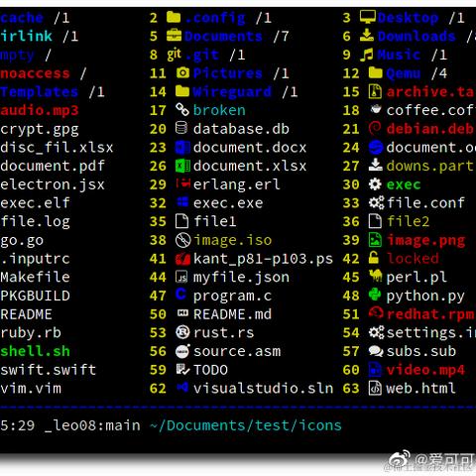Select the electron.jsx entry
Screen dimensions: 476x476
(53, 184)
